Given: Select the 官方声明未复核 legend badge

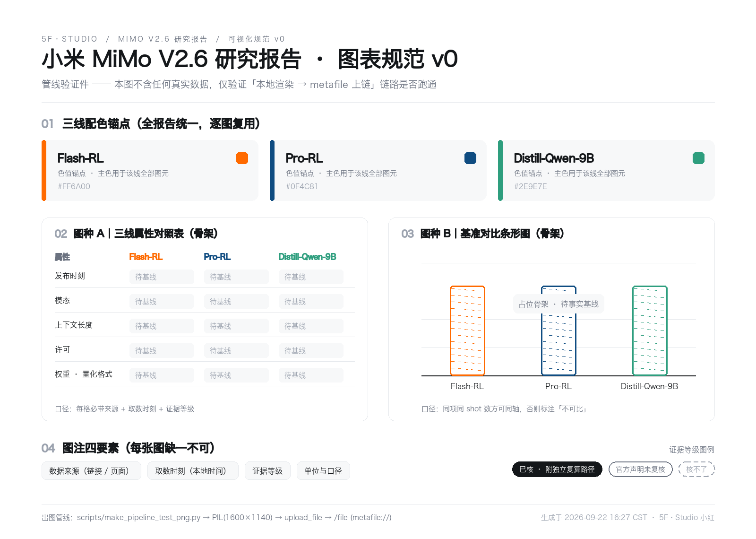Looking at the screenshot, I should click(640, 469).
